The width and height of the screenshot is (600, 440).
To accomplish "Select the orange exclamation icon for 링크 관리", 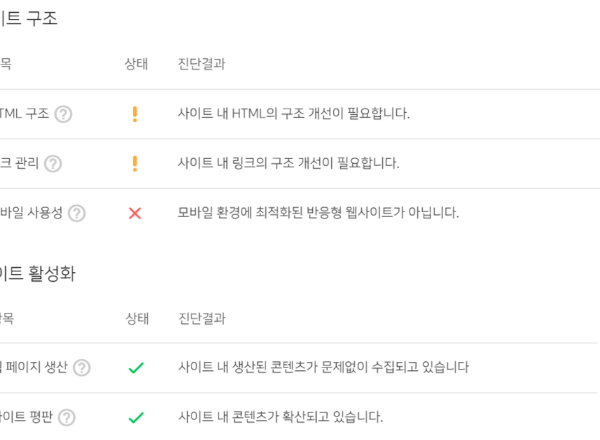I will coord(135,164).
